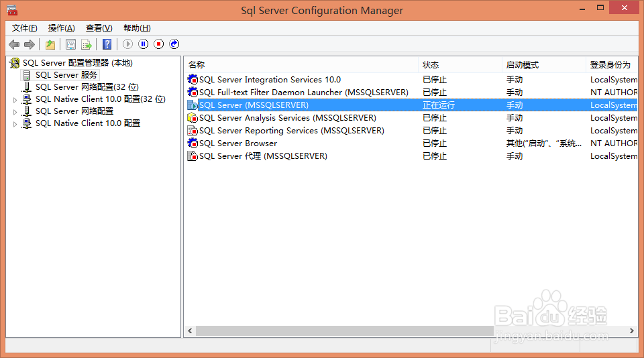Click SQL Native Client 10.0 配置(32 位) tree icon

(27, 99)
